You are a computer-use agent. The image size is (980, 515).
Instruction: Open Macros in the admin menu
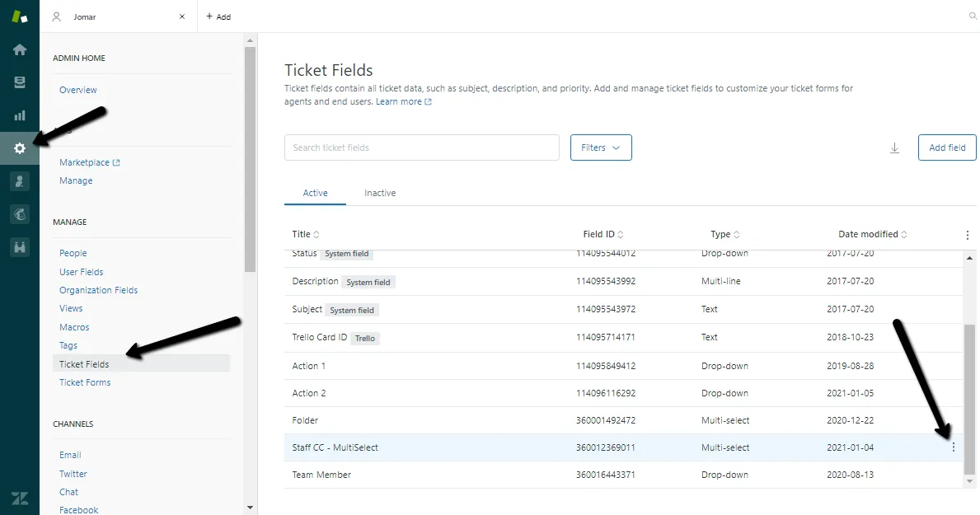click(74, 327)
